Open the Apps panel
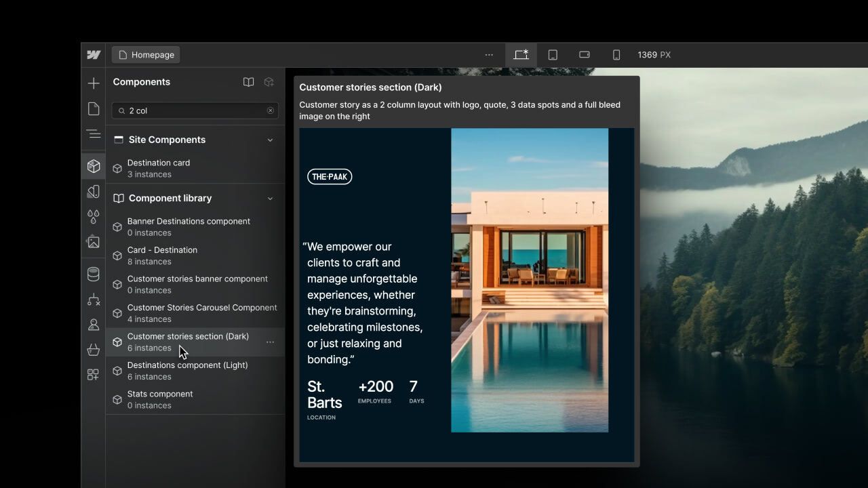868x488 pixels. (93, 374)
